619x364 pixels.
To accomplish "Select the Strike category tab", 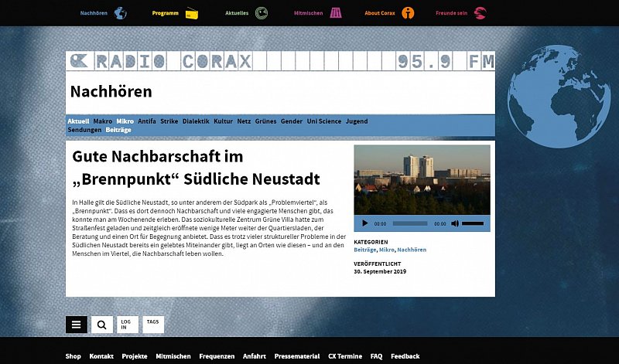I will pos(169,121).
